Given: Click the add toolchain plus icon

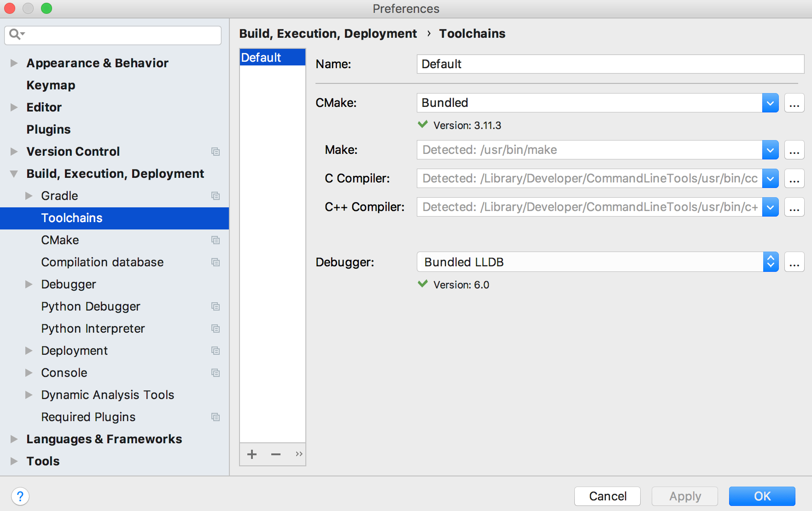Looking at the screenshot, I should (x=252, y=454).
